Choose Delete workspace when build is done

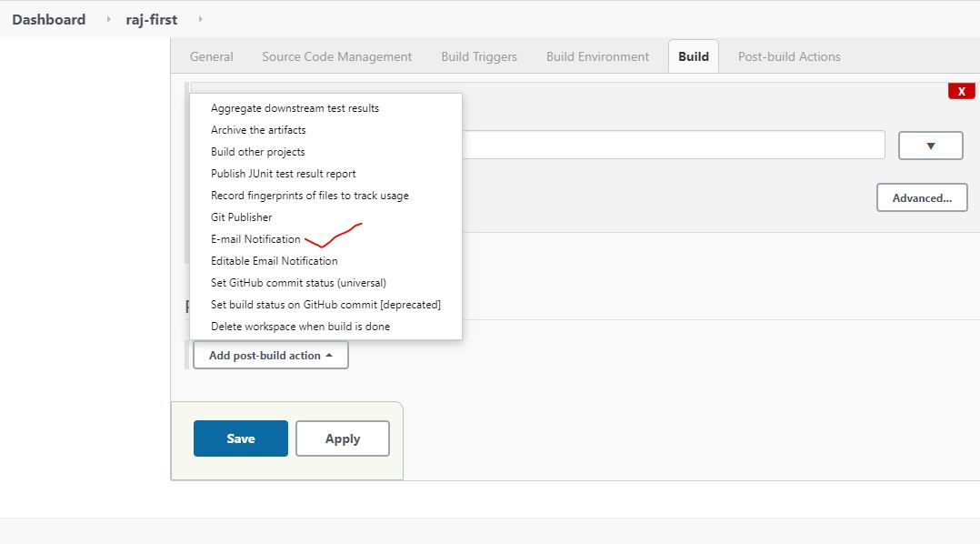tap(300, 327)
